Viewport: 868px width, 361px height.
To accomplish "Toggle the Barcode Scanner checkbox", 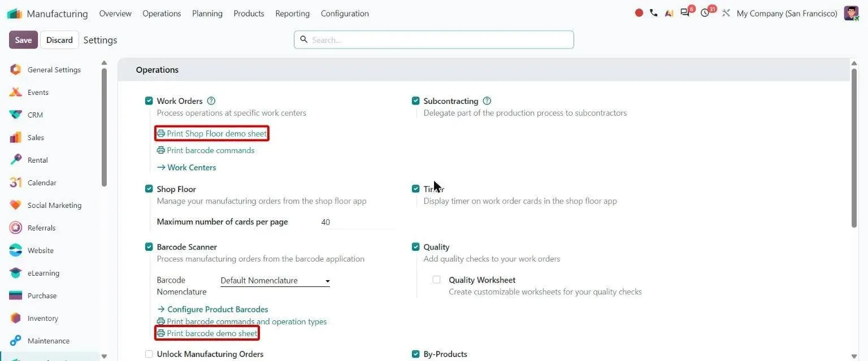I will click(x=149, y=247).
